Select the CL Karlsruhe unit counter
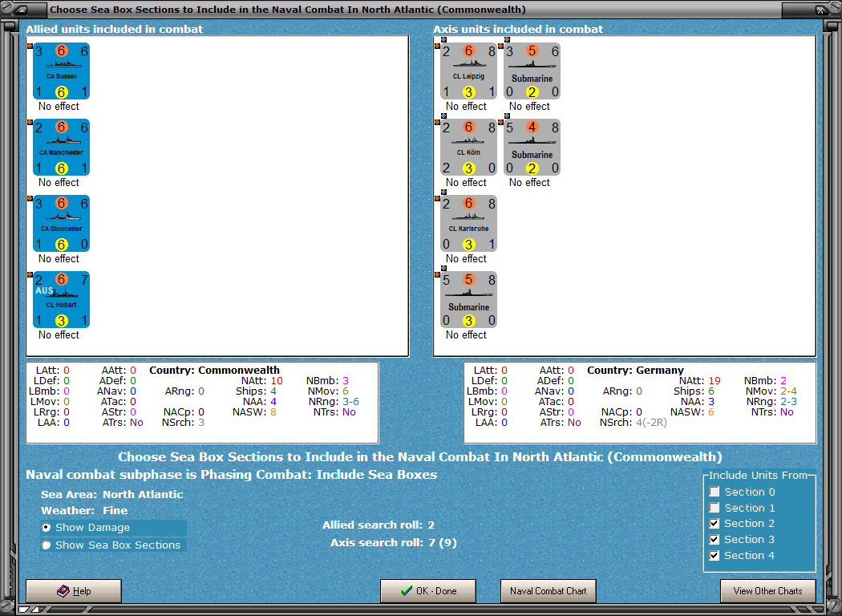Screen dimensions: 842x616 (x=469, y=224)
